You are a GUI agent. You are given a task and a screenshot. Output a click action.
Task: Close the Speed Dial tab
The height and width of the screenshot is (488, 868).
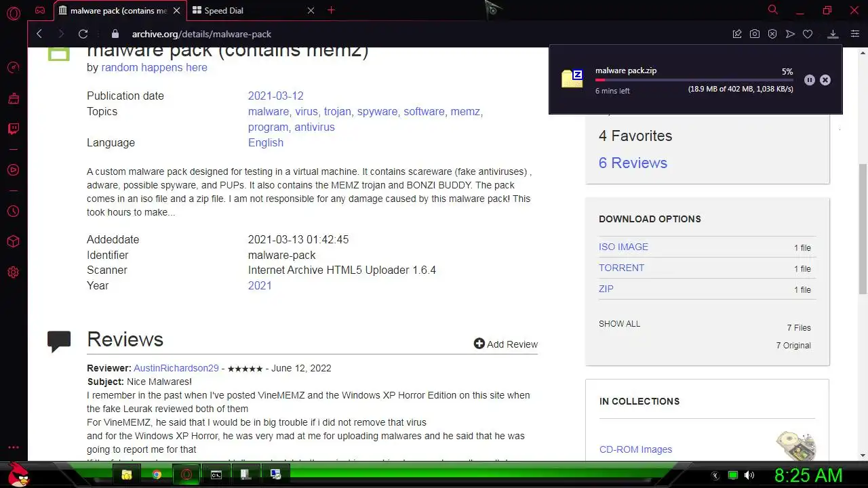(311, 11)
